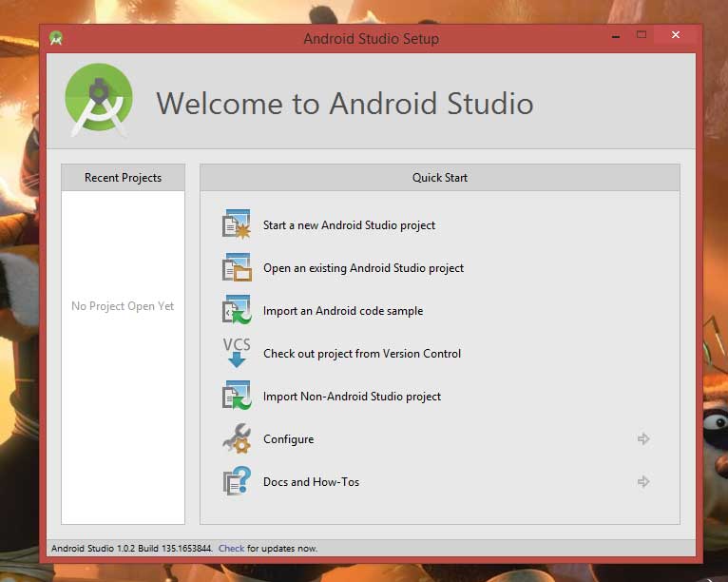Click the No Project Open Yet text
The width and height of the screenshot is (728, 582).
[x=123, y=306]
